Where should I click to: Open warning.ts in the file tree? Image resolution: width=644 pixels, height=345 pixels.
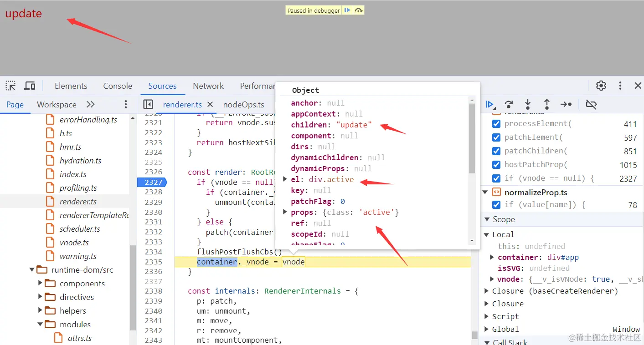click(x=78, y=256)
